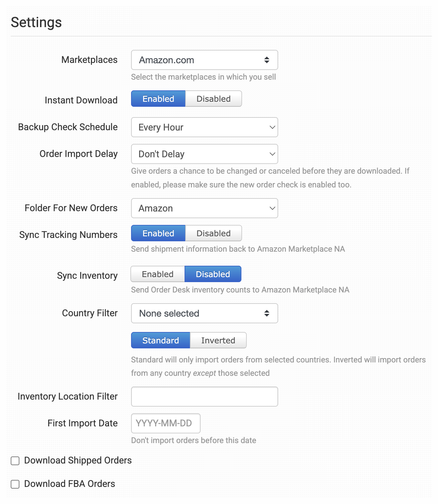Expand the Backup Check Schedule dropdown

pyautogui.click(x=204, y=127)
